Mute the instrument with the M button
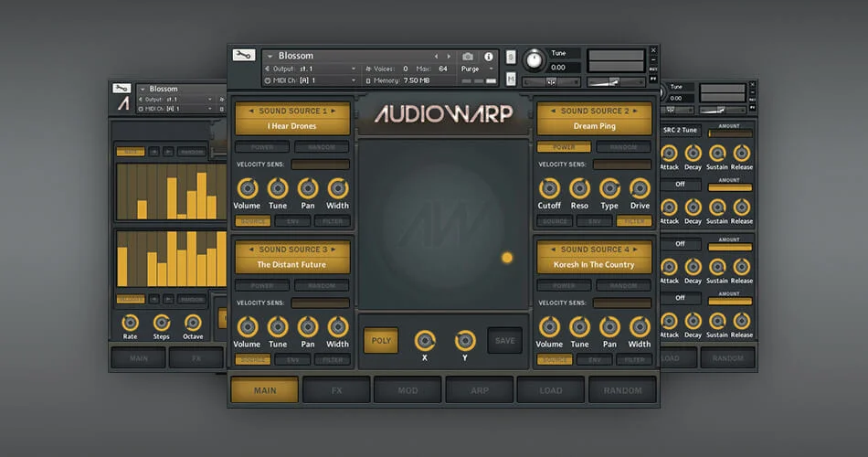This screenshot has height=457, width=868. click(x=511, y=80)
